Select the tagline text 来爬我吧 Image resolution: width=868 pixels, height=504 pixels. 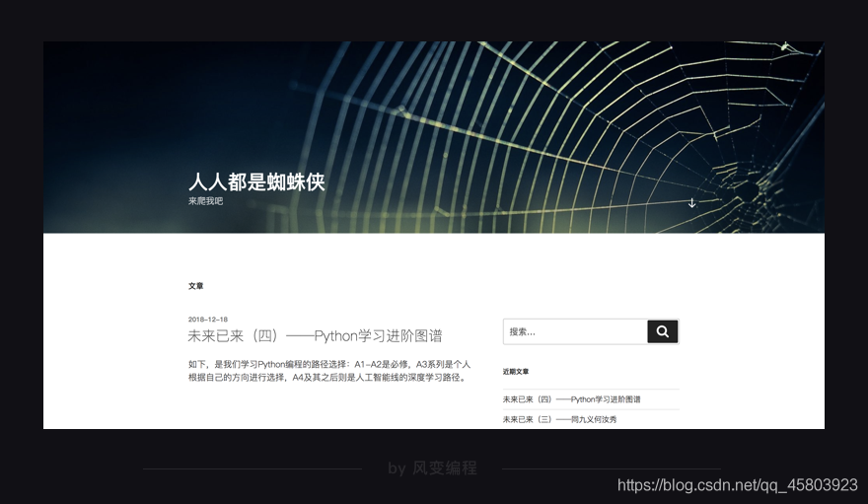[x=205, y=201]
